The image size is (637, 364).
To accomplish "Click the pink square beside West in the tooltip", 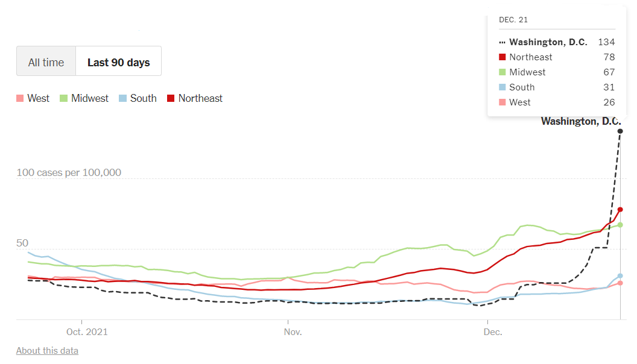I will point(501,102).
